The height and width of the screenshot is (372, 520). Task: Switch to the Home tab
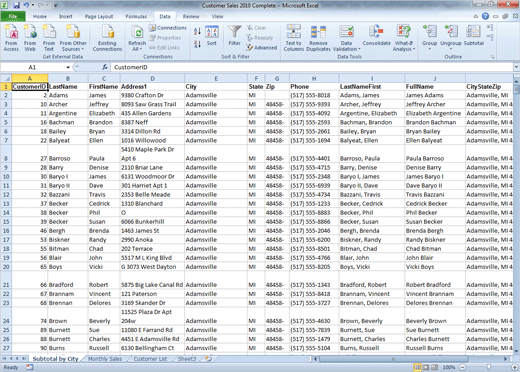(x=40, y=16)
